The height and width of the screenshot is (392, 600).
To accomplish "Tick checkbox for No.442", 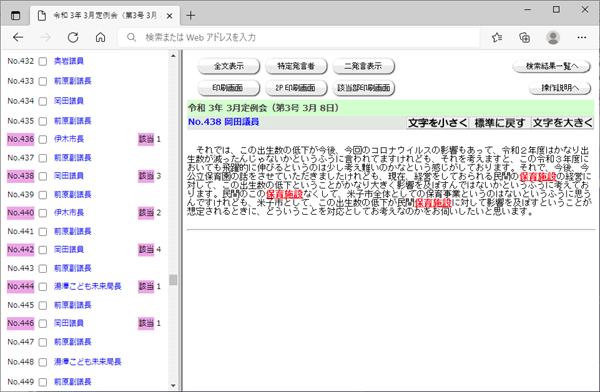I will click(x=43, y=250).
